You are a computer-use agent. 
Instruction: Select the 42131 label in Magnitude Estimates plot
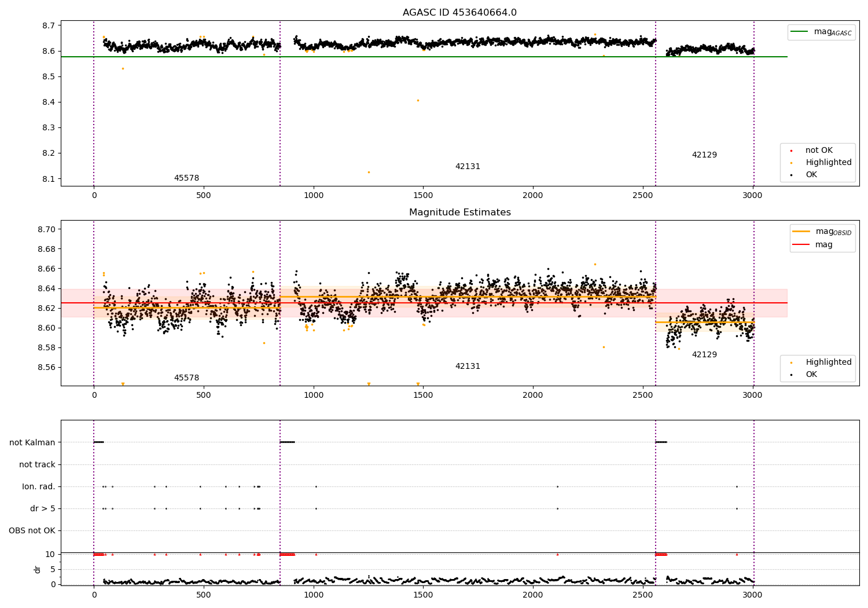pos(468,367)
